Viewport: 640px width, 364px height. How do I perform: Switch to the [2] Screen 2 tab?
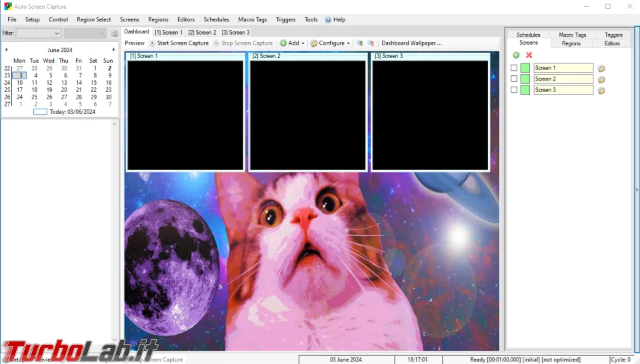point(203,32)
